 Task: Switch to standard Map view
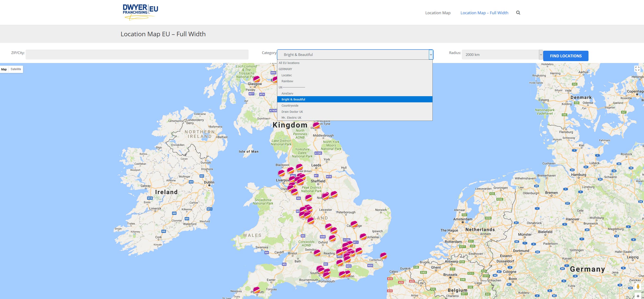[4, 69]
